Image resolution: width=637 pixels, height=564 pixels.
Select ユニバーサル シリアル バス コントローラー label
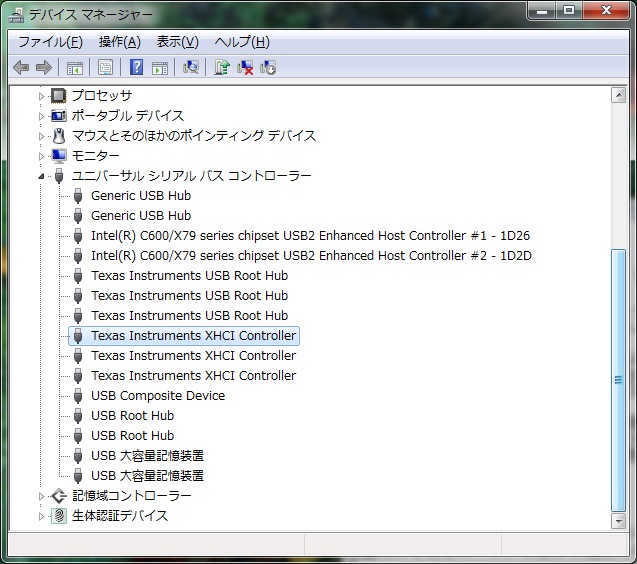point(191,176)
